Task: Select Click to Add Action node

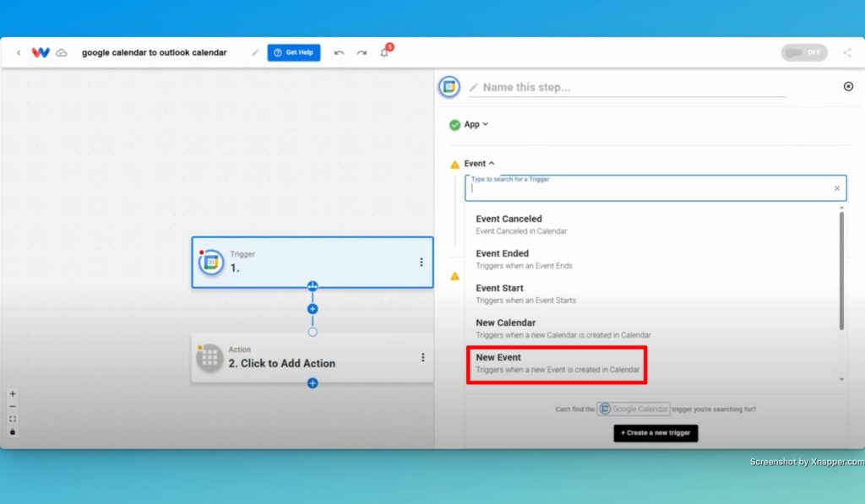Action: tap(313, 358)
